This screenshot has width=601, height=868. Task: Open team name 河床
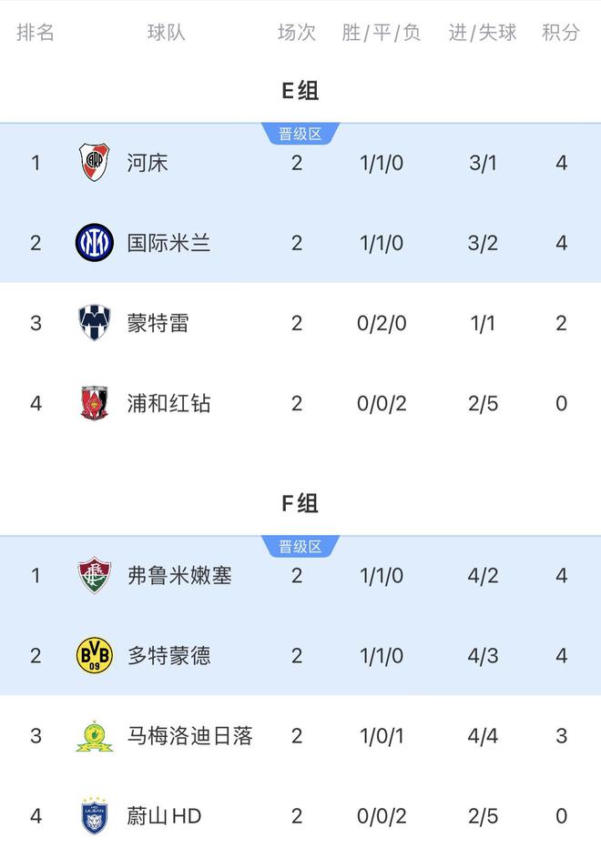[x=148, y=163]
